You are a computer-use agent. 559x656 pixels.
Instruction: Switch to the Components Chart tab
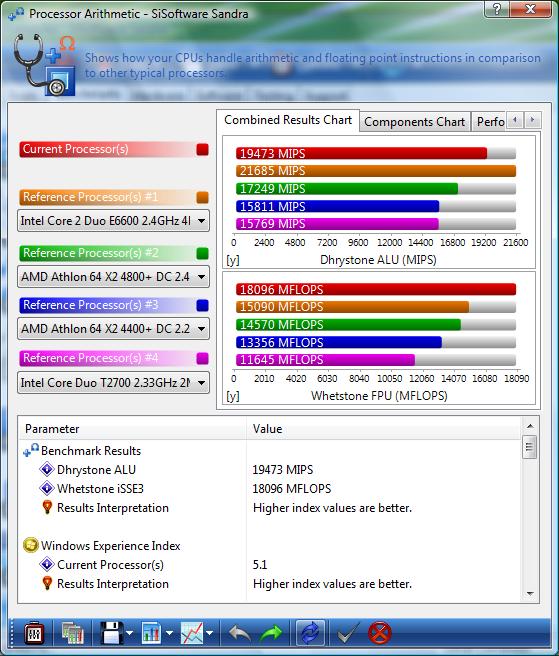click(414, 122)
